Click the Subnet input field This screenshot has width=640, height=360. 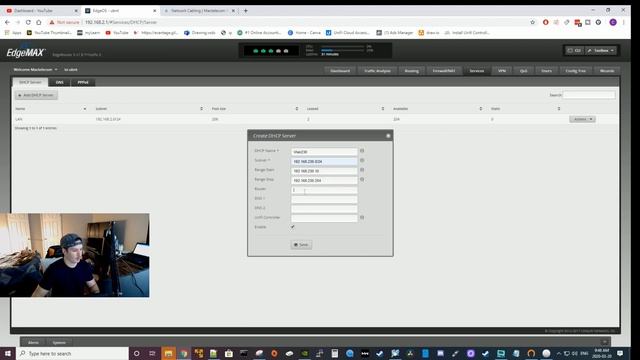324,161
